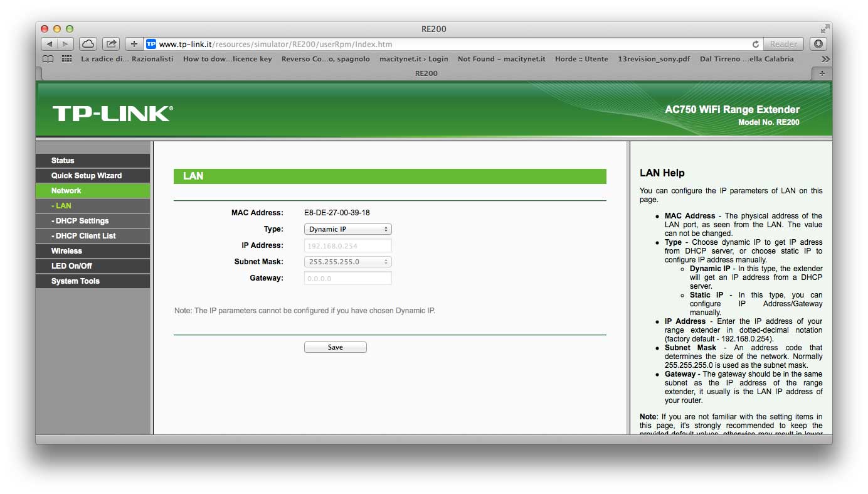Open the Reading List book icon
Image resolution: width=868 pixels, height=494 pixels.
48,59
